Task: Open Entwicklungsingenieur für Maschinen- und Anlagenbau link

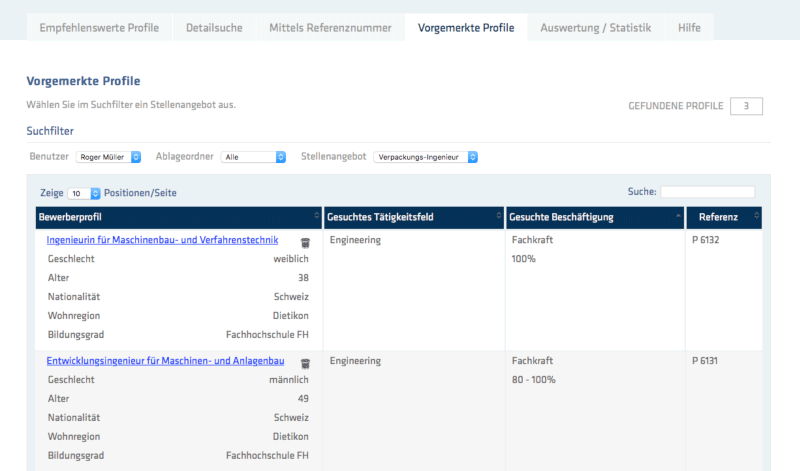Action: tap(165, 361)
